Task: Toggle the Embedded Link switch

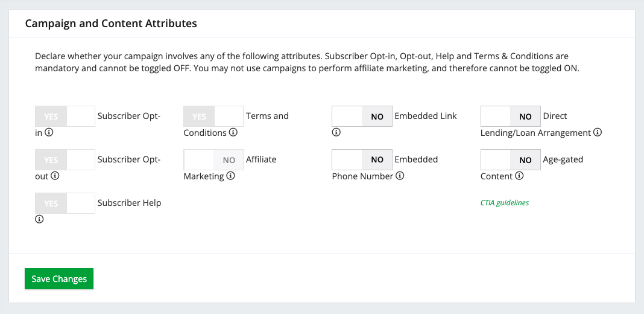Action: (362, 116)
